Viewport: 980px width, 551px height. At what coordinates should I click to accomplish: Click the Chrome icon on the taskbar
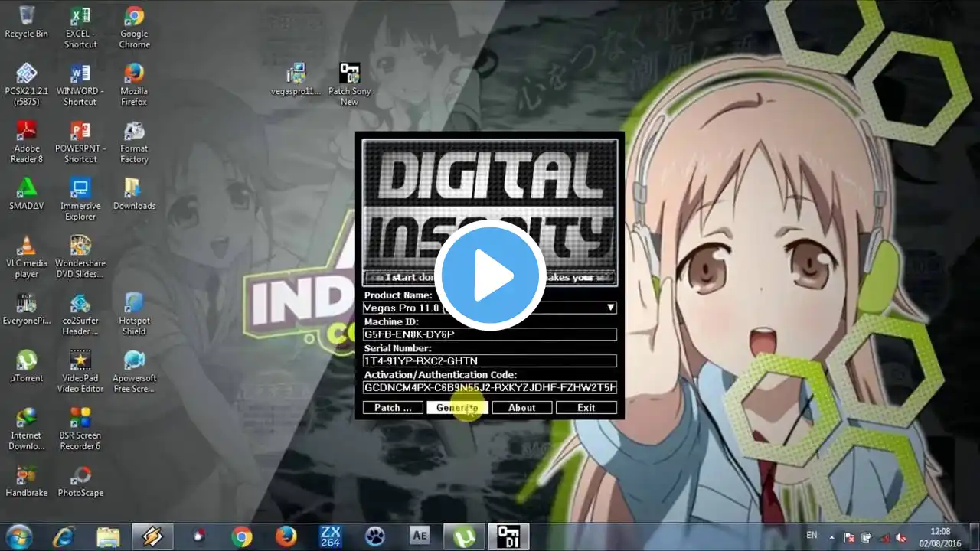click(242, 536)
